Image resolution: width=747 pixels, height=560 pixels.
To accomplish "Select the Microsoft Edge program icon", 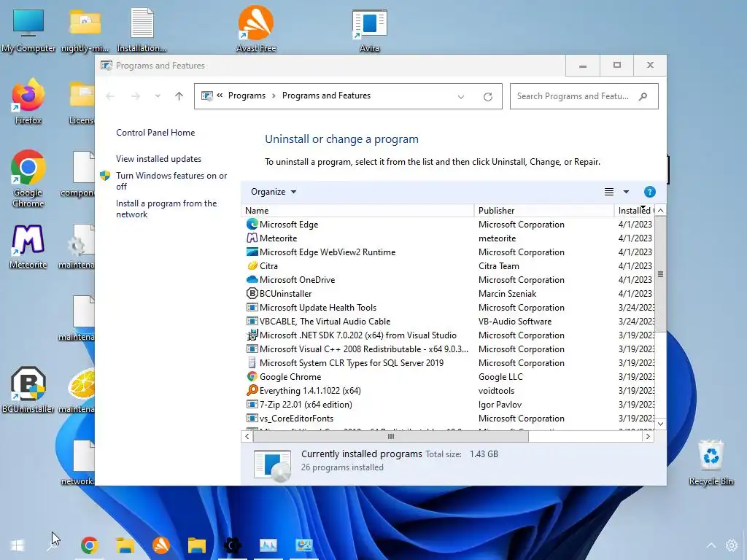I will click(252, 225).
